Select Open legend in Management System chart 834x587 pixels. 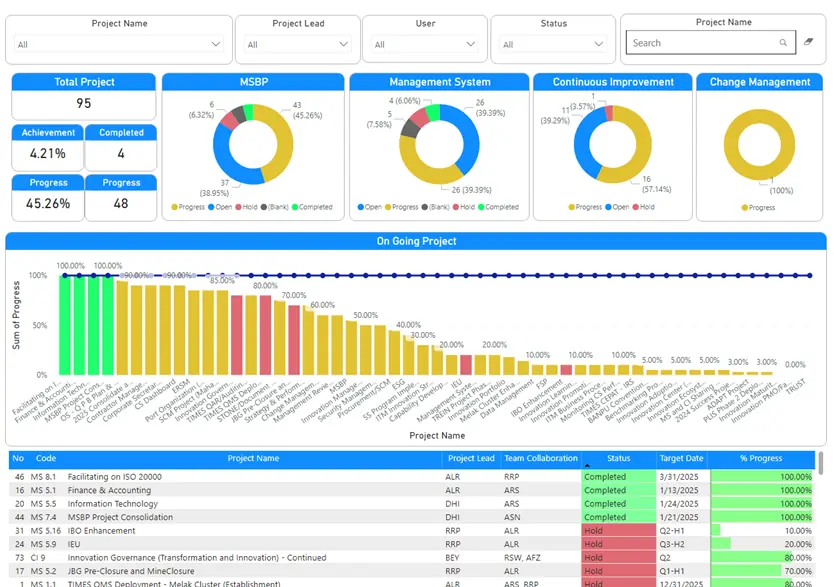[x=370, y=207]
